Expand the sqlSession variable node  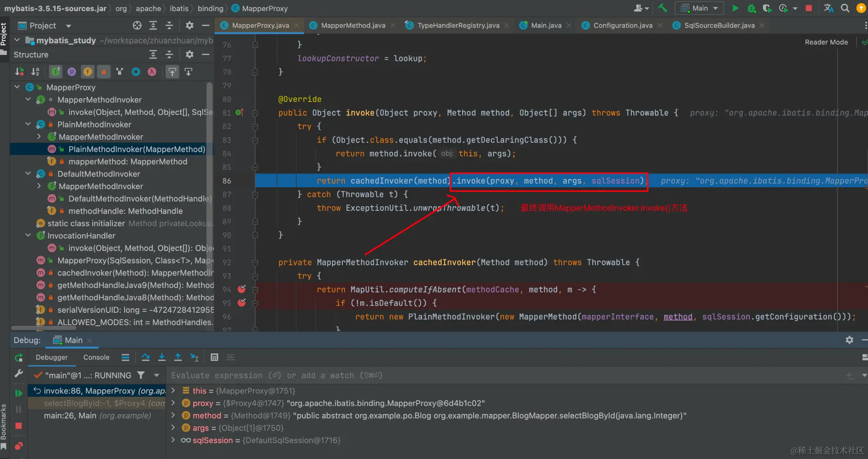click(x=173, y=440)
